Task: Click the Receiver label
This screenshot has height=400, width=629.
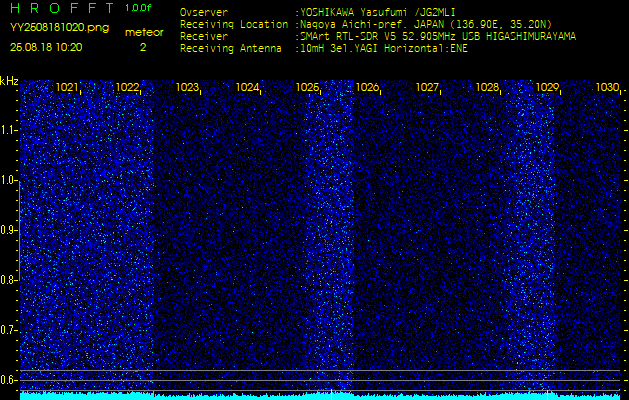Action: (x=204, y=37)
